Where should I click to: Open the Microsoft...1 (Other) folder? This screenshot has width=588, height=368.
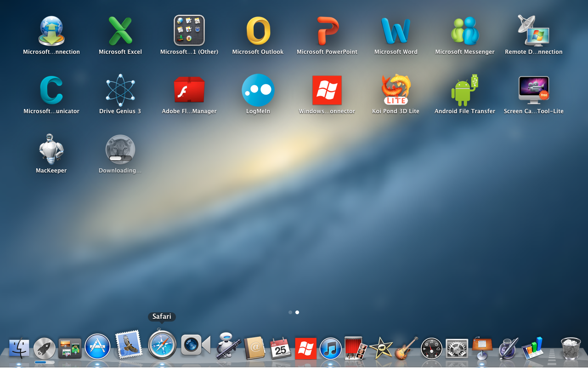tap(189, 30)
